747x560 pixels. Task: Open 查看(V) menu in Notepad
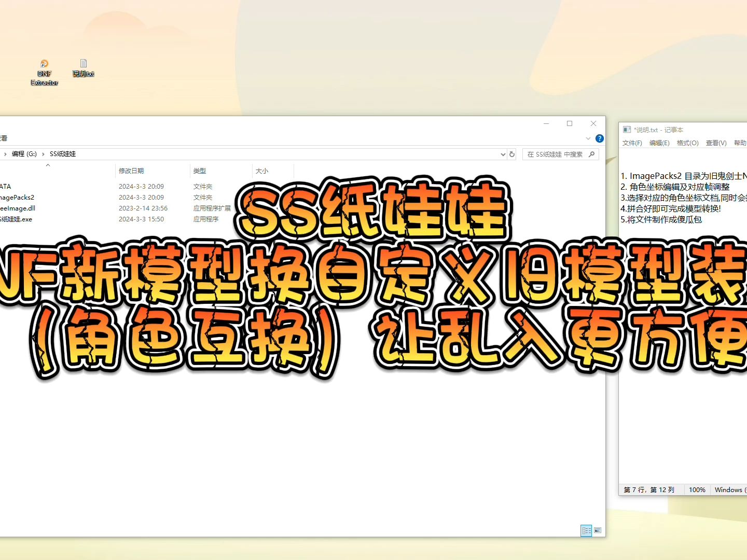pos(716,143)
